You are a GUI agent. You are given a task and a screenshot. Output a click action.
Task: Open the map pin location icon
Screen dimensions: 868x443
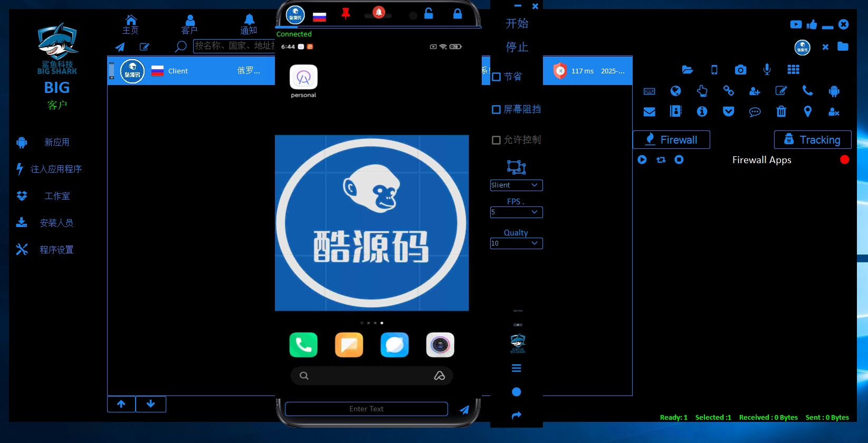(807, 111)
